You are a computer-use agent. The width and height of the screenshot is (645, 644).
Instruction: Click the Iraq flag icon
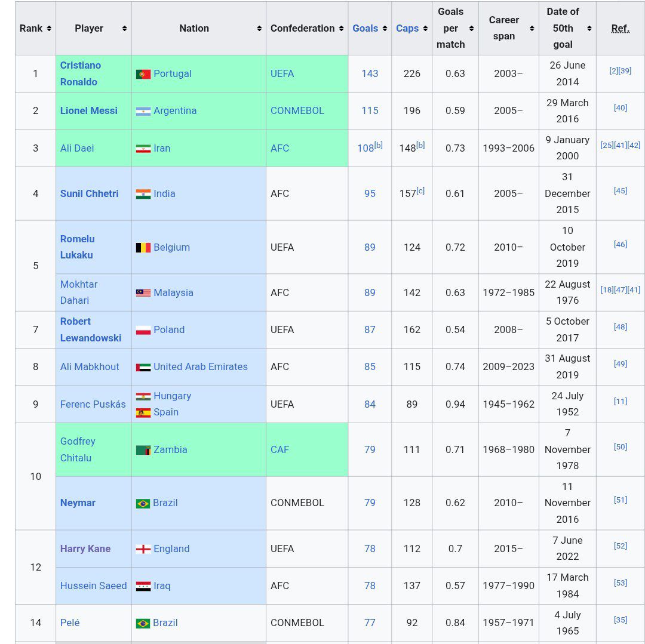(x=143, y=587)
